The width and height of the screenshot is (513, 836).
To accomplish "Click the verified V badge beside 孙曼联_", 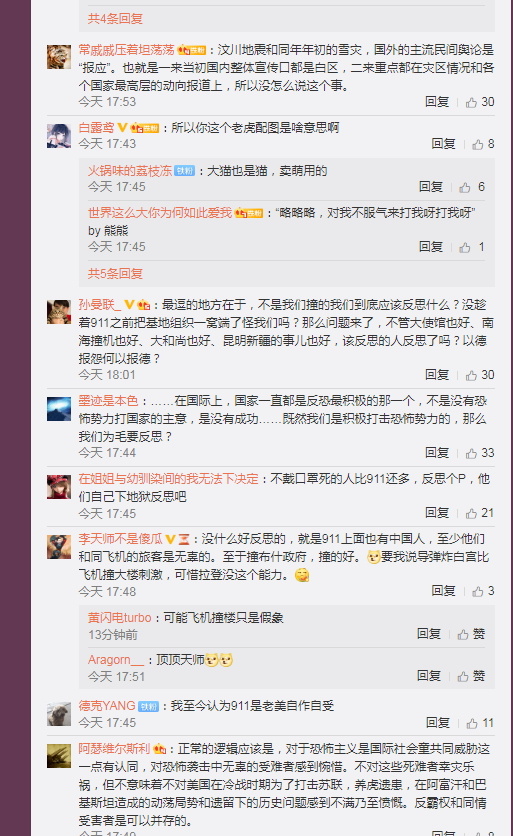I will [x=129, y=304].
